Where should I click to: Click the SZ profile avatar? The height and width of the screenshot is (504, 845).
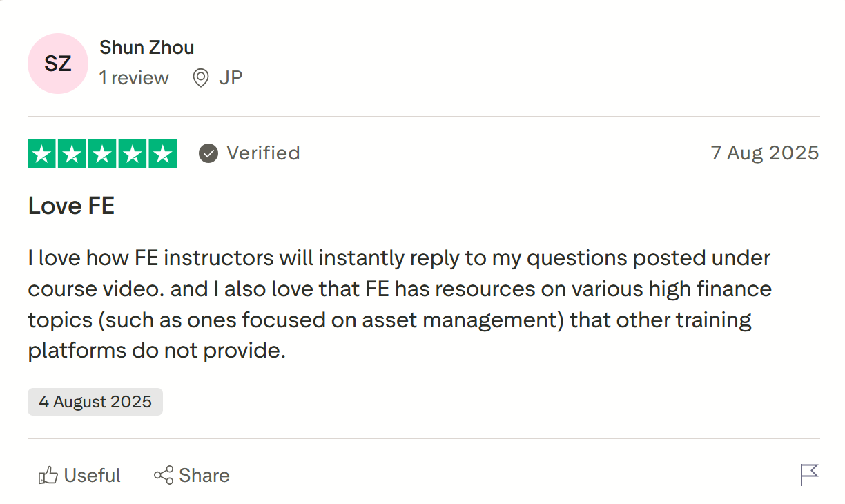pyautogui.click(x=58, y=64)
